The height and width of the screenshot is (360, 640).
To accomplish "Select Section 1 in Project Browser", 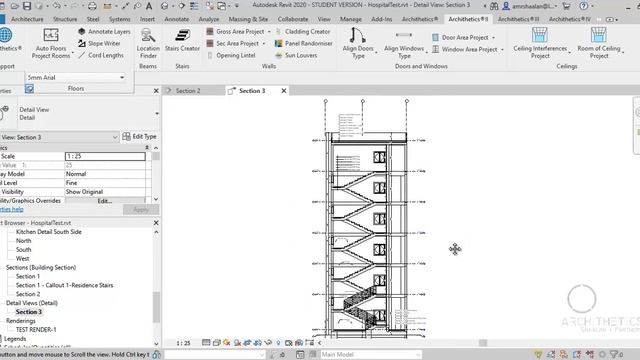I will 28,276.
